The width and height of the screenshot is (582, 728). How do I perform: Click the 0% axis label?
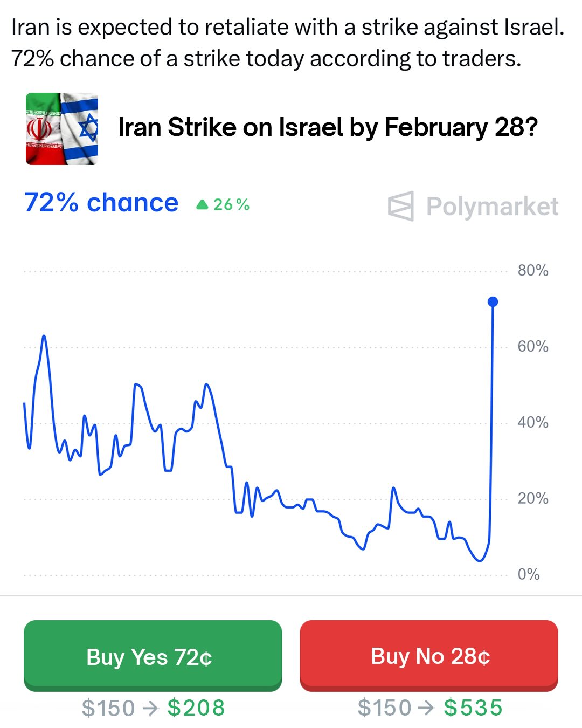528,574
